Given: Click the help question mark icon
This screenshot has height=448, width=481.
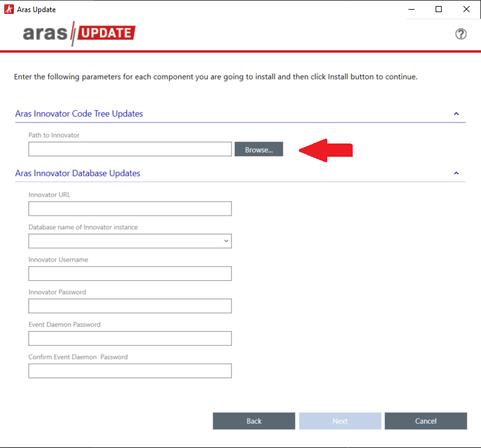Looking at the screenshot, I should (x=460, y=34).
